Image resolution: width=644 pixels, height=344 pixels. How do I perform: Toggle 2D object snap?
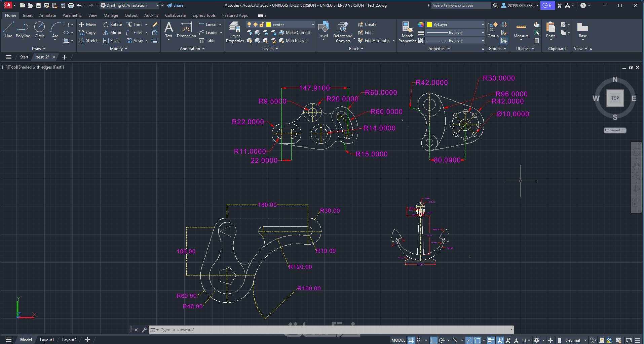[477, 340]
